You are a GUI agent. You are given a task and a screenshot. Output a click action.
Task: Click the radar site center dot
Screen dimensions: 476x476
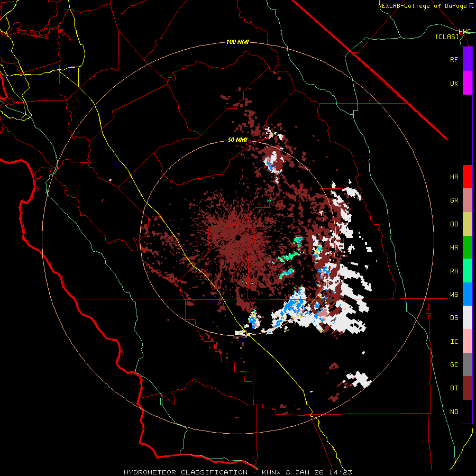pyautogui.click(x=238, y=237)
